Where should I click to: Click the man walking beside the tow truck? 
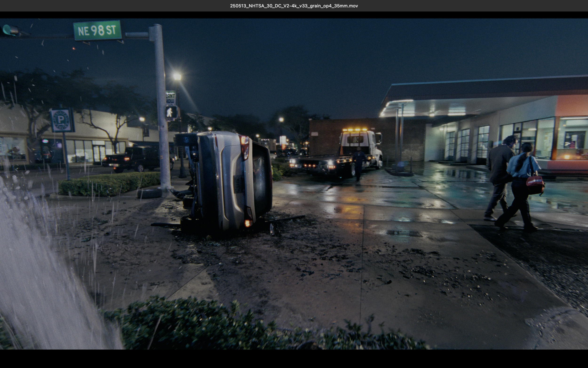point(358,164)
